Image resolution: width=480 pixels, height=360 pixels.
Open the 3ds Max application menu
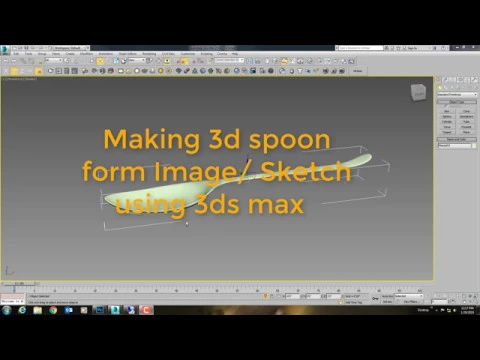[5, 49]
